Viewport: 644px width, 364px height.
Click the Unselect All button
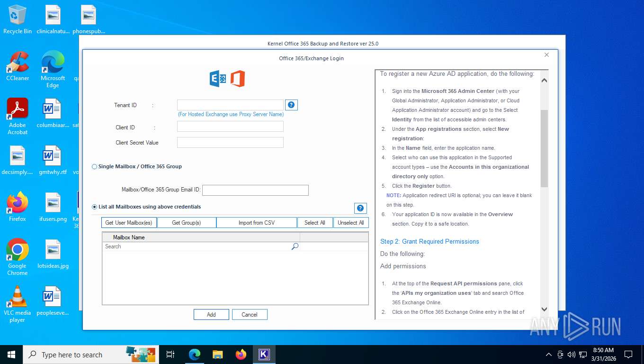coord(351,223)
